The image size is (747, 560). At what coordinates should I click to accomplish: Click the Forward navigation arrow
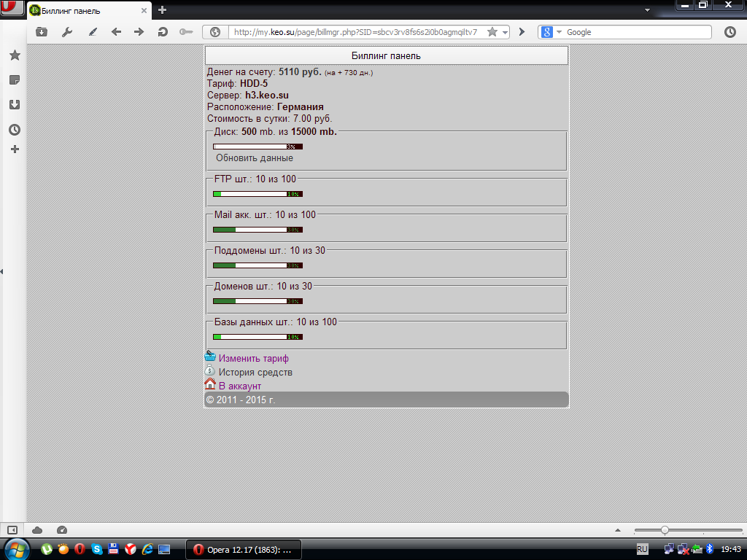pyautogui.click(x=139, y=32)
